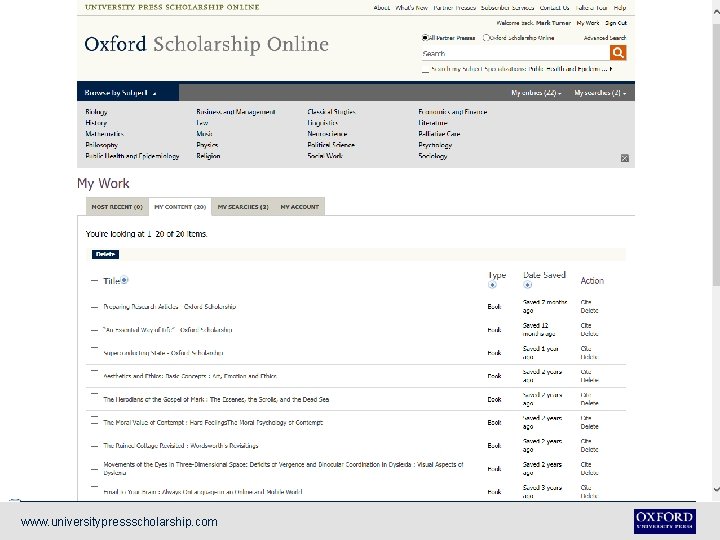Open the Advanced Search link

604,38
